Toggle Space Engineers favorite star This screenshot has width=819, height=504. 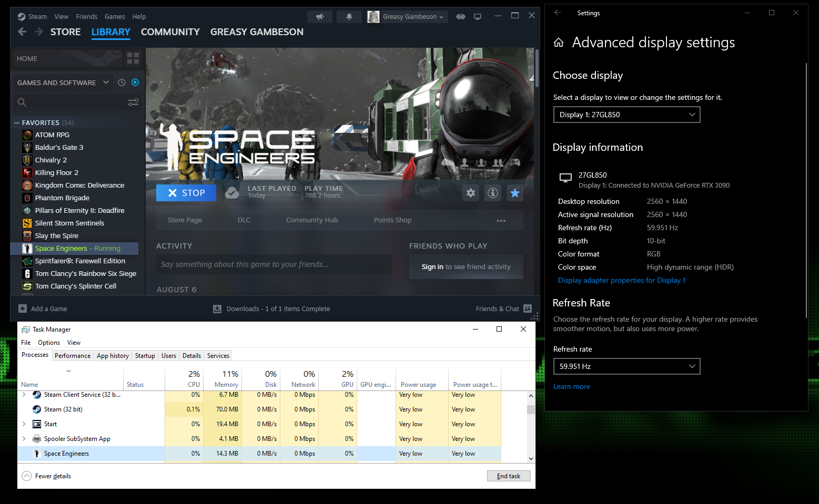pyautogui.click(x=515, y=193)
